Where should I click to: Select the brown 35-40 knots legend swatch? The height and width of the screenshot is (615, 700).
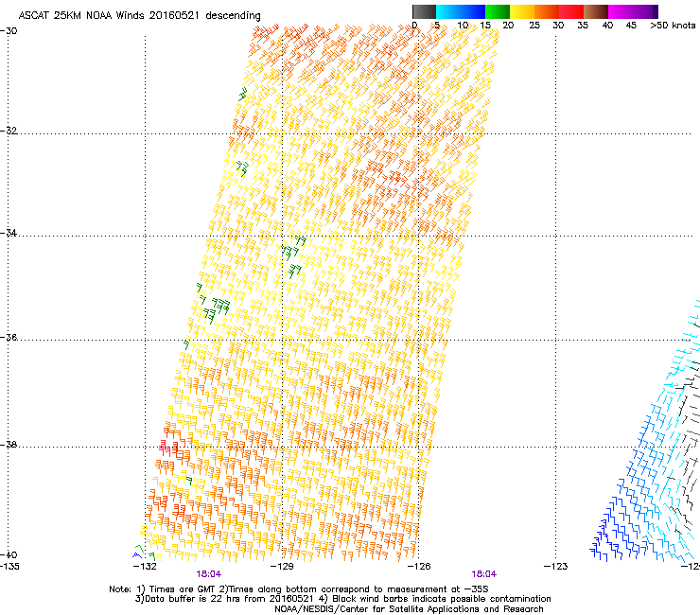coord(596,11)
